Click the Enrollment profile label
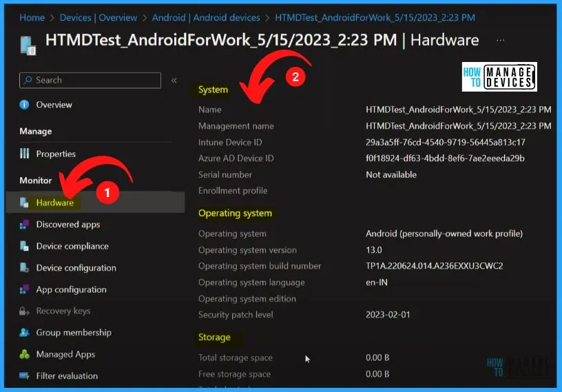The height and width of the screenshot is (392, 562). coord(233,191)
